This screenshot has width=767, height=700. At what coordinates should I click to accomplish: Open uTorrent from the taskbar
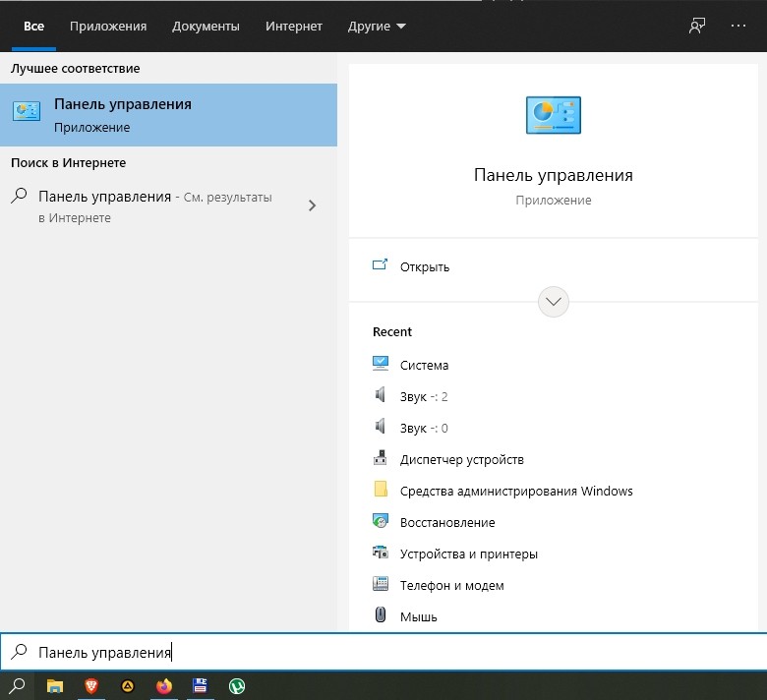tap(237, 686)
